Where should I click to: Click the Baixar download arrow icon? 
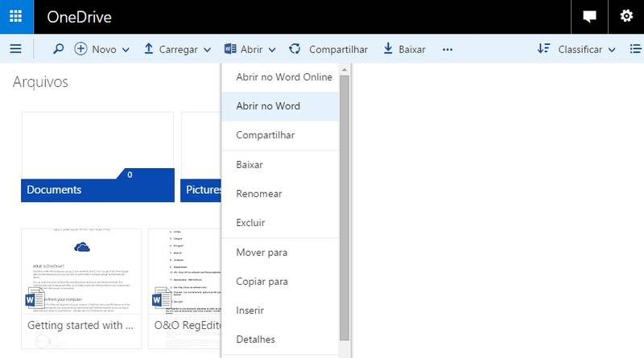tap(388, 48)
